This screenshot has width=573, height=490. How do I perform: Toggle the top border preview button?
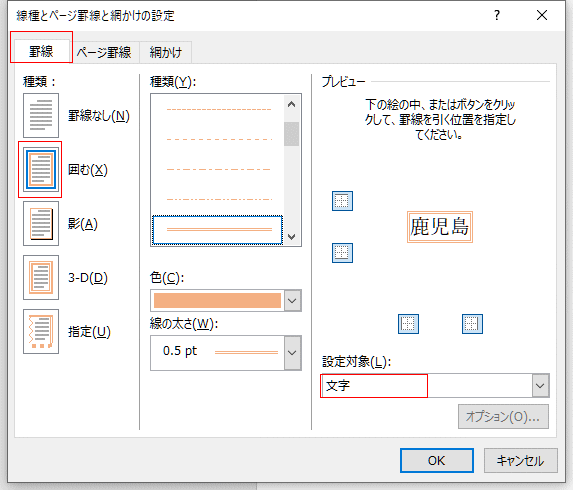pos(342,201)
